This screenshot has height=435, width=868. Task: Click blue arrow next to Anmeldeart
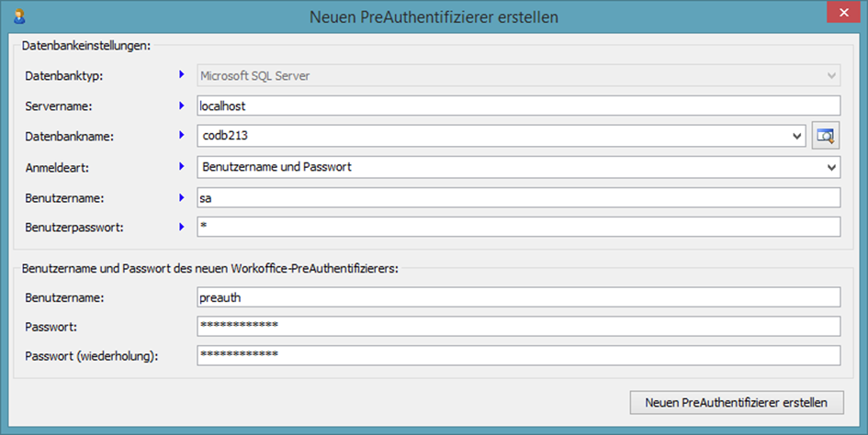[182, 167]
